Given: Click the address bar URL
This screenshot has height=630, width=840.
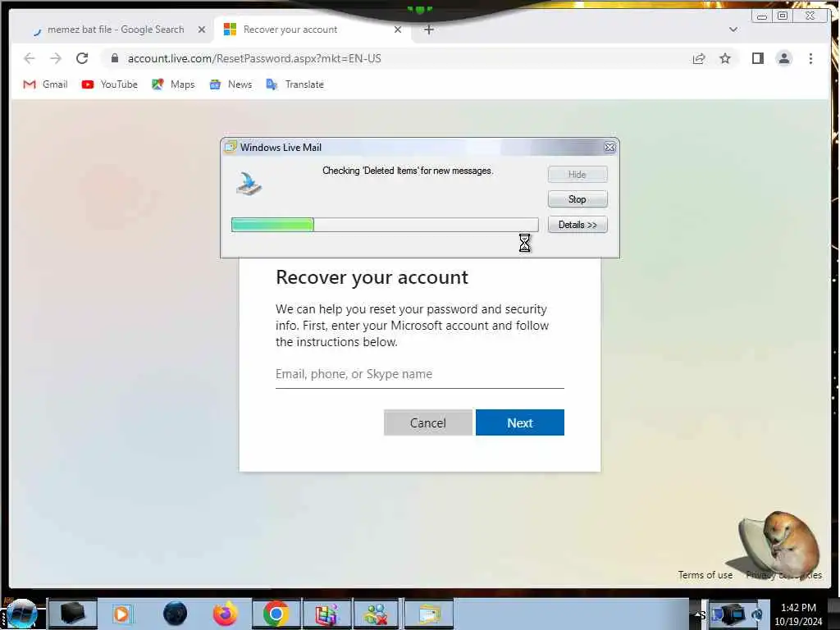Looking at the screenshot, I should click(254, 58).
